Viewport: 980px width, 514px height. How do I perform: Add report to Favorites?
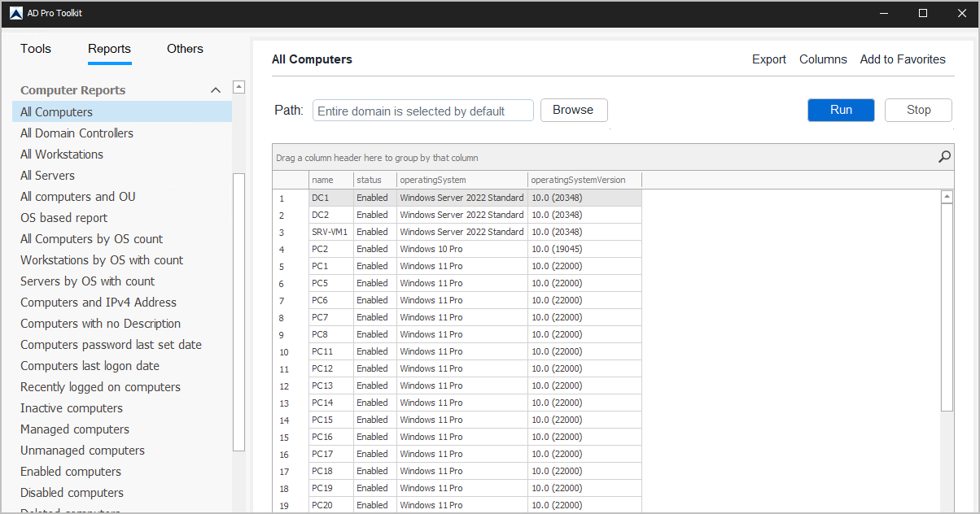click(x=903, y=59)
